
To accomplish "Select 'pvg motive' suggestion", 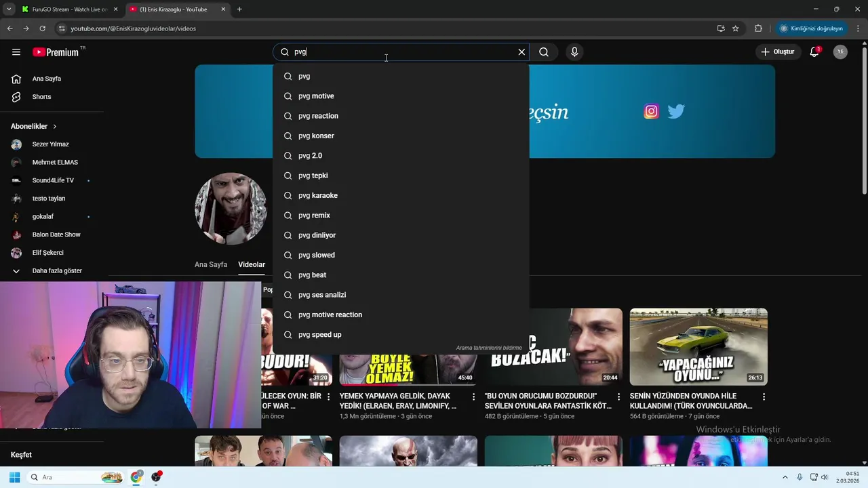I will (x=401, y=96).
